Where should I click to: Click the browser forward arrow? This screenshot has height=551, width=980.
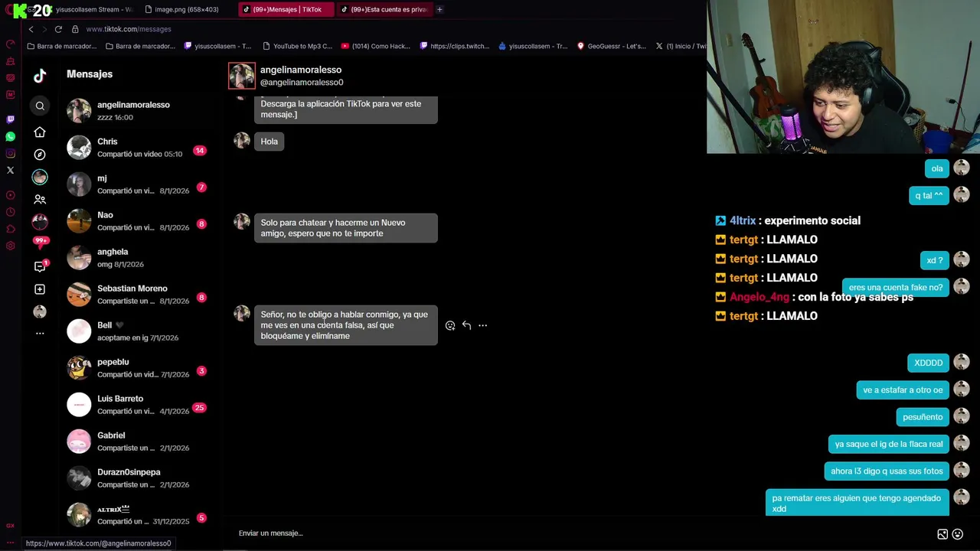click(x=44, y=29)
